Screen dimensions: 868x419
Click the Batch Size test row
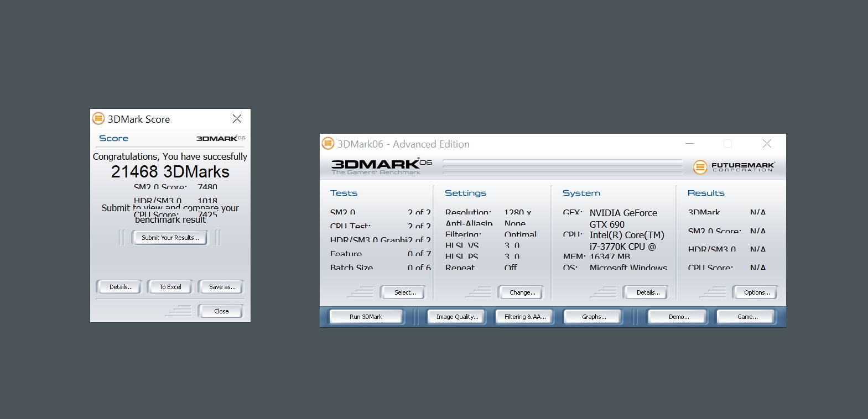point(380,268)
